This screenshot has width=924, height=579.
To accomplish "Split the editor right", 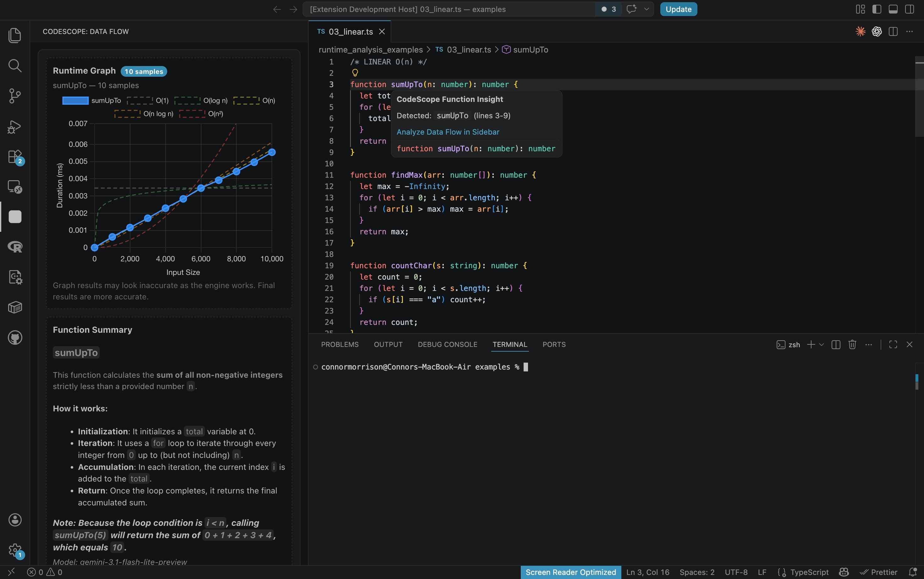I will (x=894, y=31).
